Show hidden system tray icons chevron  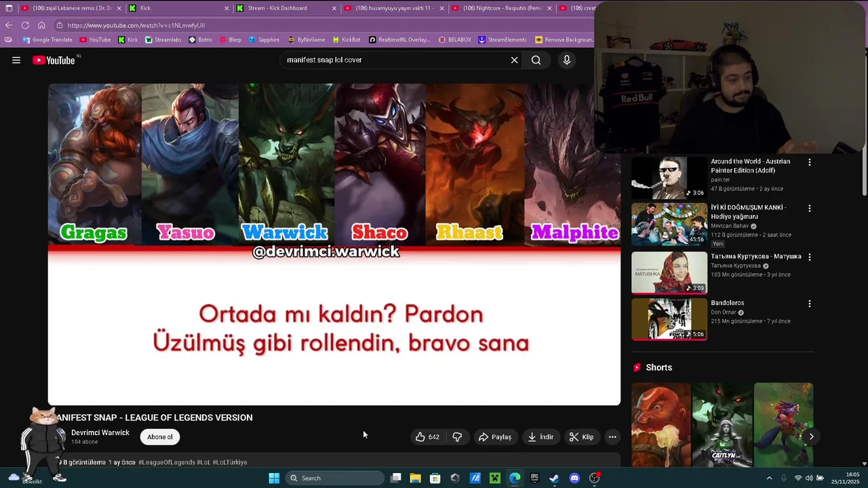click(769, 478)
